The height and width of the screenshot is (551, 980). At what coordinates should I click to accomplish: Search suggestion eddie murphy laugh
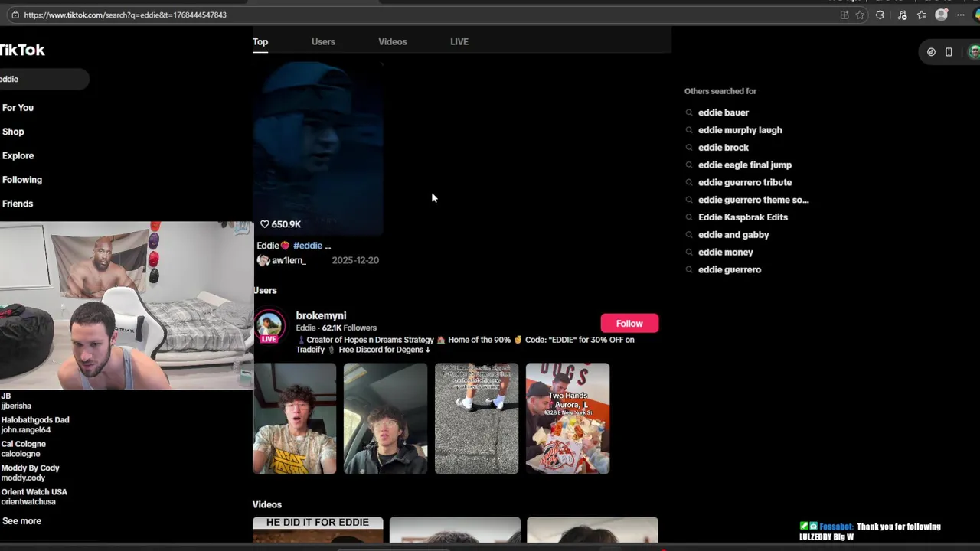tap(740, 130)
